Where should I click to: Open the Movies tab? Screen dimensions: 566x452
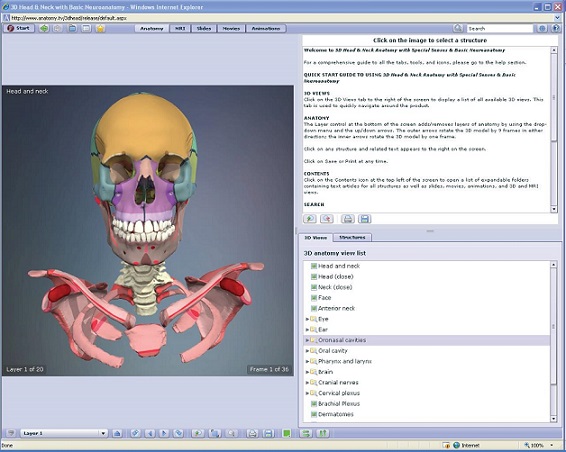point(231,29)
